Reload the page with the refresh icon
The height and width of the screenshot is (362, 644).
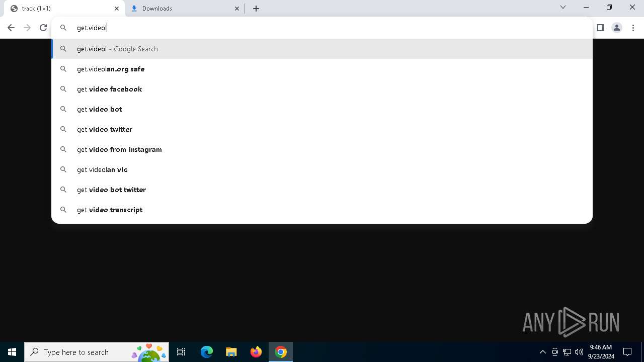(43, 28)
